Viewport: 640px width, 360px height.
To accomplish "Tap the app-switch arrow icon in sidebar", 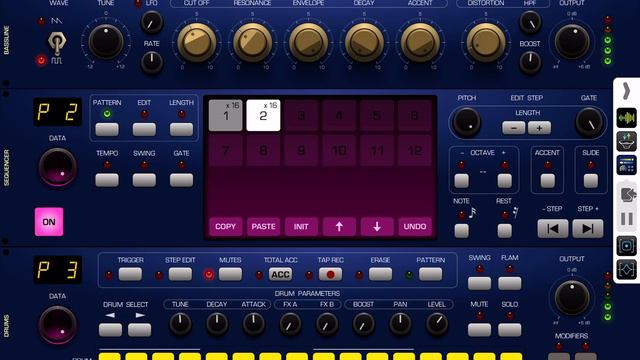I will (x=628, y=194).
